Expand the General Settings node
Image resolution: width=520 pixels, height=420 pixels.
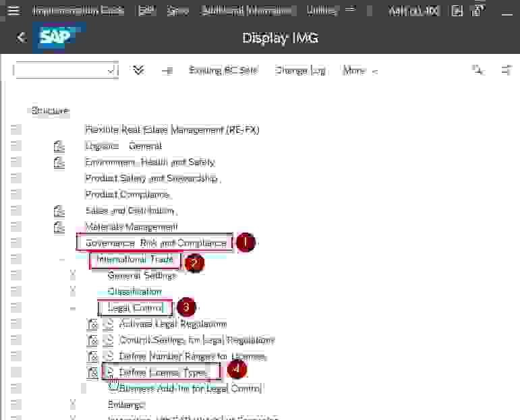73,275
